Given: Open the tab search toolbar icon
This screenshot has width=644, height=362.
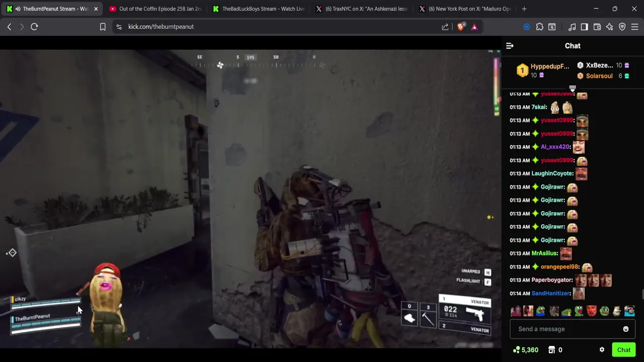Looking at the screenshot, I should [552, 27].
